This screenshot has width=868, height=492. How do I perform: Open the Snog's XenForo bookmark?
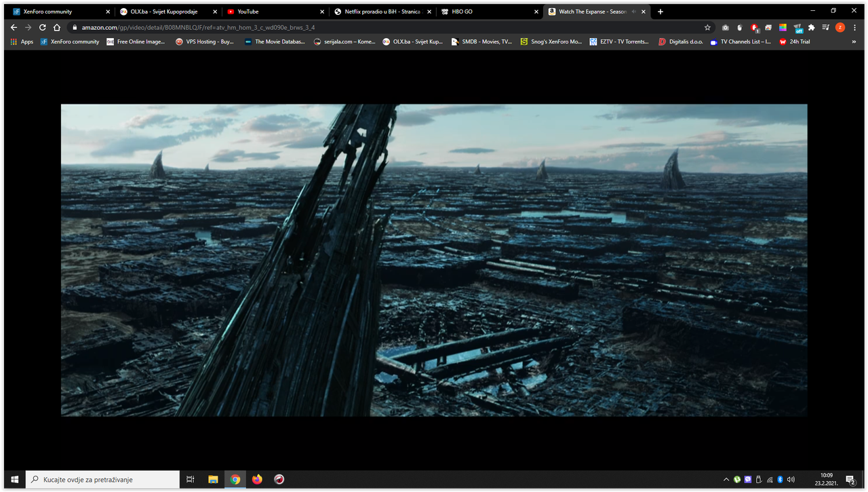[551, 41]
